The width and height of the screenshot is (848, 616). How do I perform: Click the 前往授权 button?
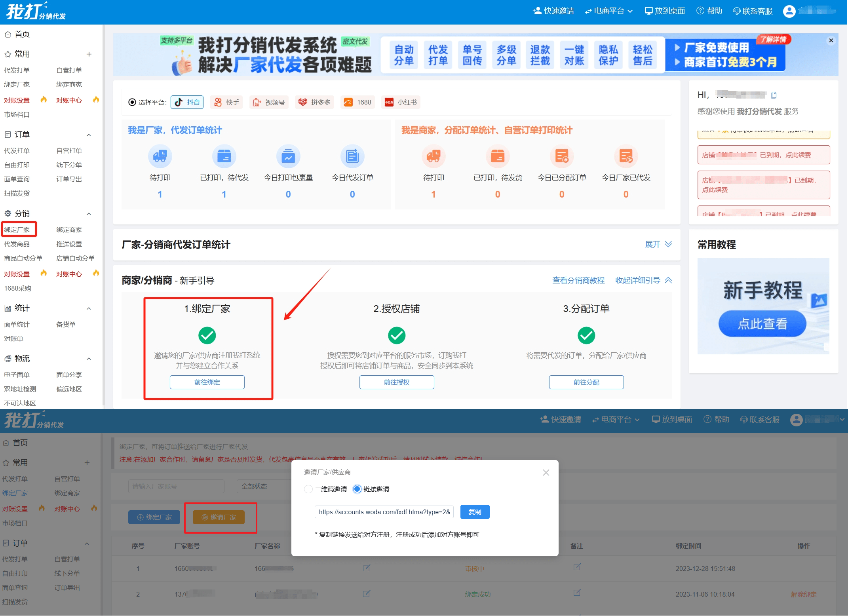[x=397, y=382]
